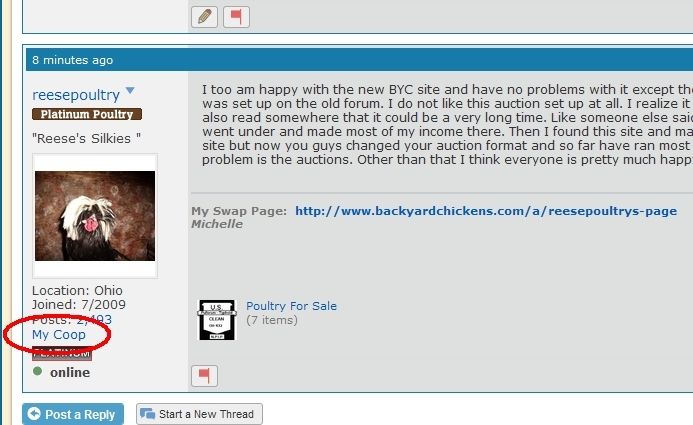This screenshot has height=425, width=693.
Task: Click the green online status dot
Action: (x=38, y=371)
